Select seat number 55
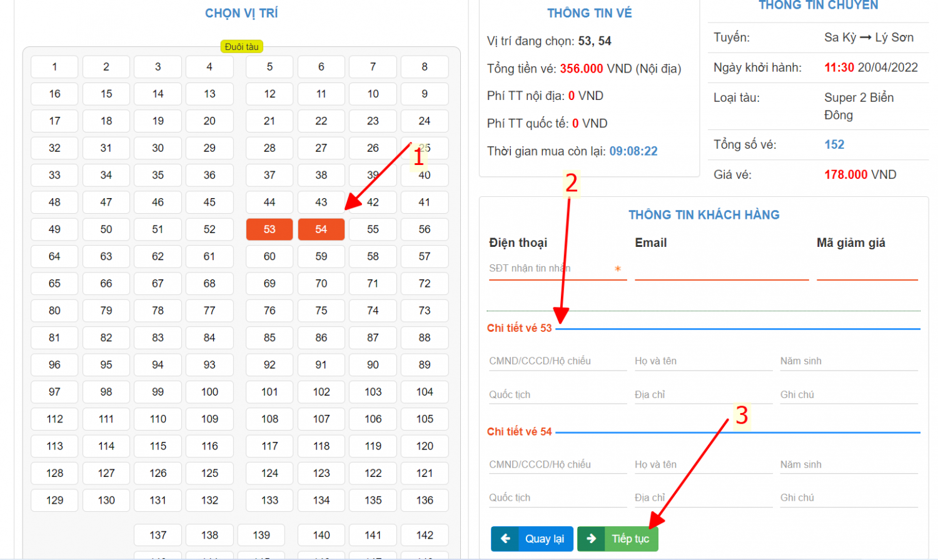This screenshot has width=938, height=560. (x=373, y=229)
